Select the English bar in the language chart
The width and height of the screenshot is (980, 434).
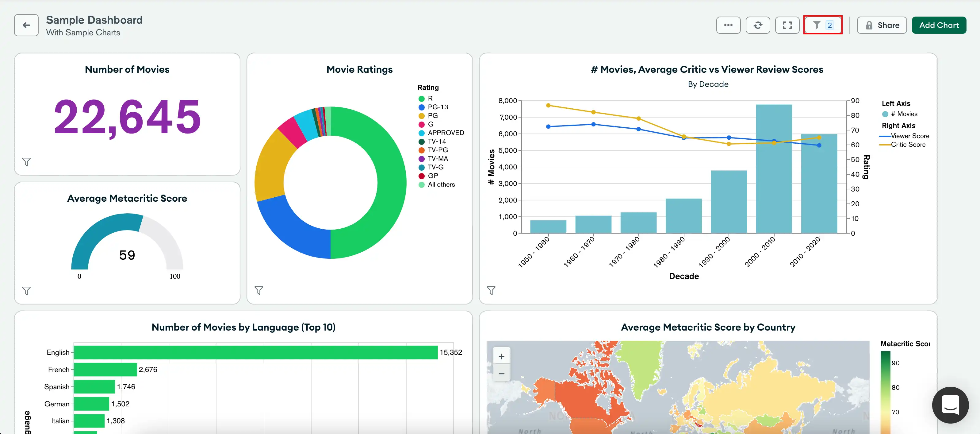tap(255, 352)
